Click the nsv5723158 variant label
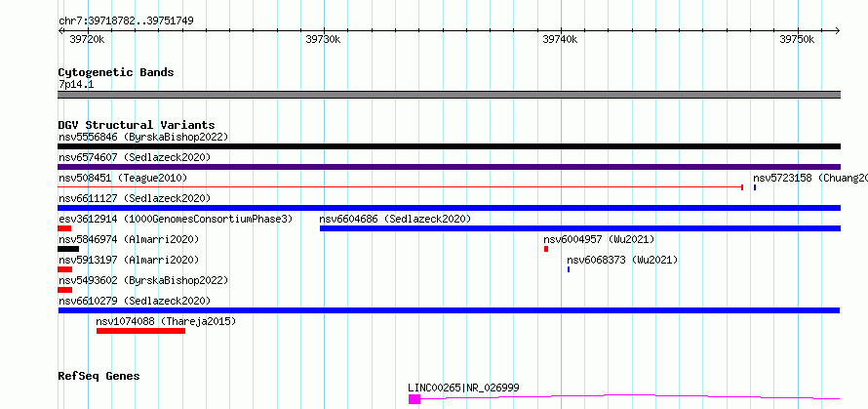The height and width of the screenshot is (409, 868). pyautogui.click(x=809, y=178)
